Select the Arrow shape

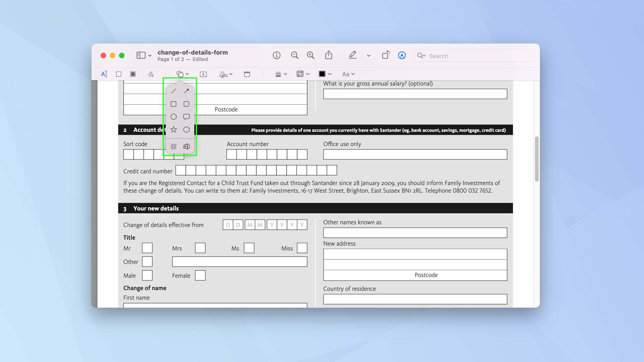pos(186,91)
